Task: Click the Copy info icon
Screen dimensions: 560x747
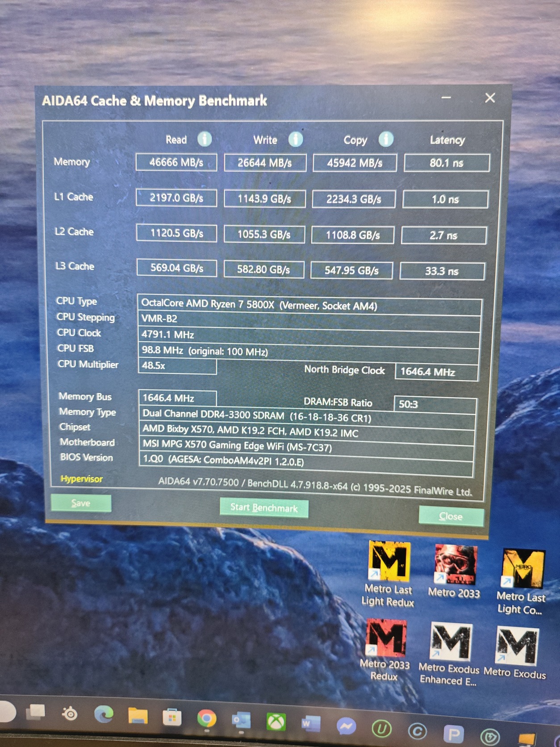Action: point(386,139)
